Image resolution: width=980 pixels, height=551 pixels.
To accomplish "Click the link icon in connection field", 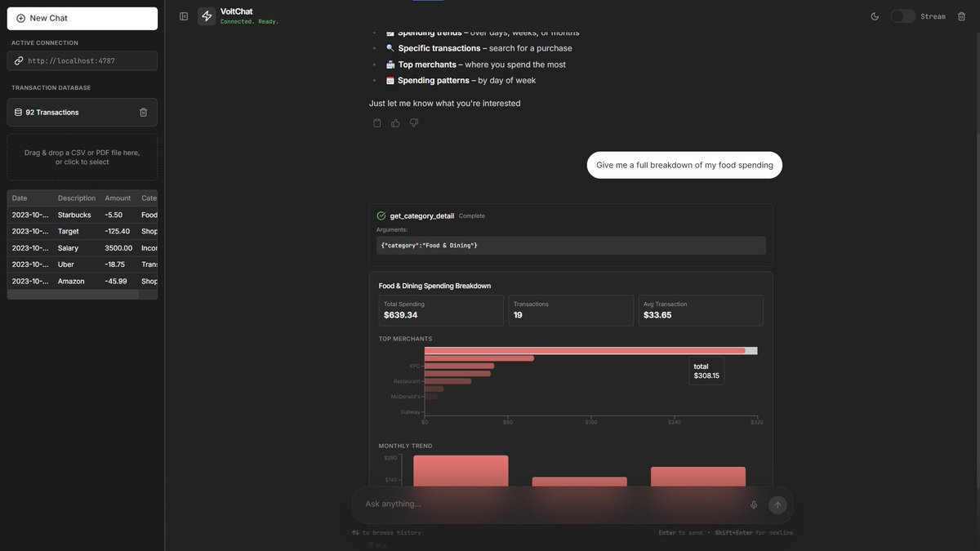I will 19,60.
